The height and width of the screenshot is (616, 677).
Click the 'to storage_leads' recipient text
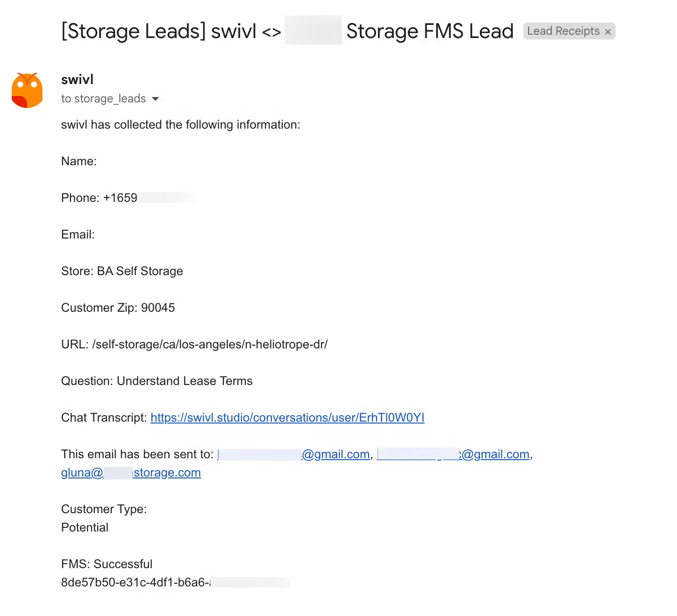coord(103,99)
